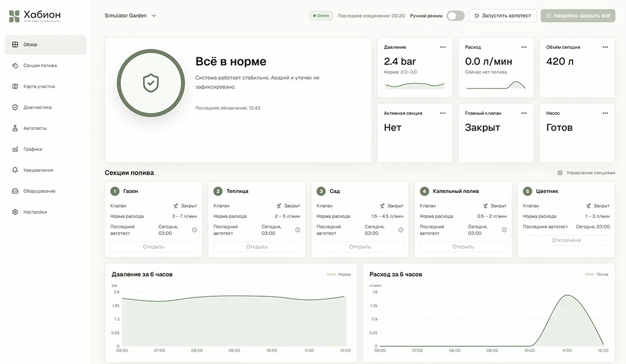Open the Настройки page
This screenshot has height=364, width=626.
coord(45,212)
